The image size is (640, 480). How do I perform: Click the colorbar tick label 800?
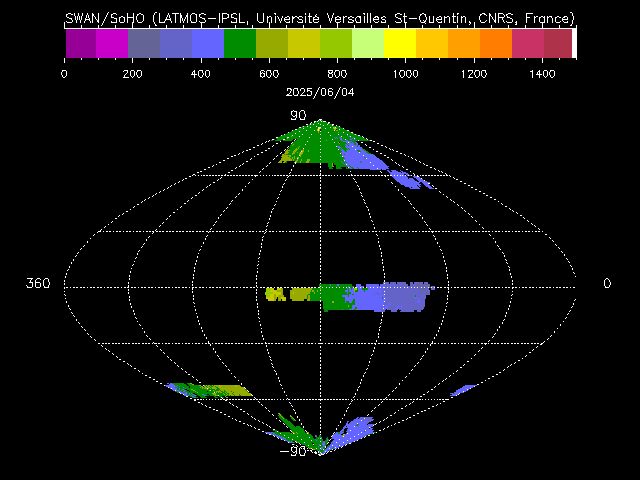click(337, 74)
